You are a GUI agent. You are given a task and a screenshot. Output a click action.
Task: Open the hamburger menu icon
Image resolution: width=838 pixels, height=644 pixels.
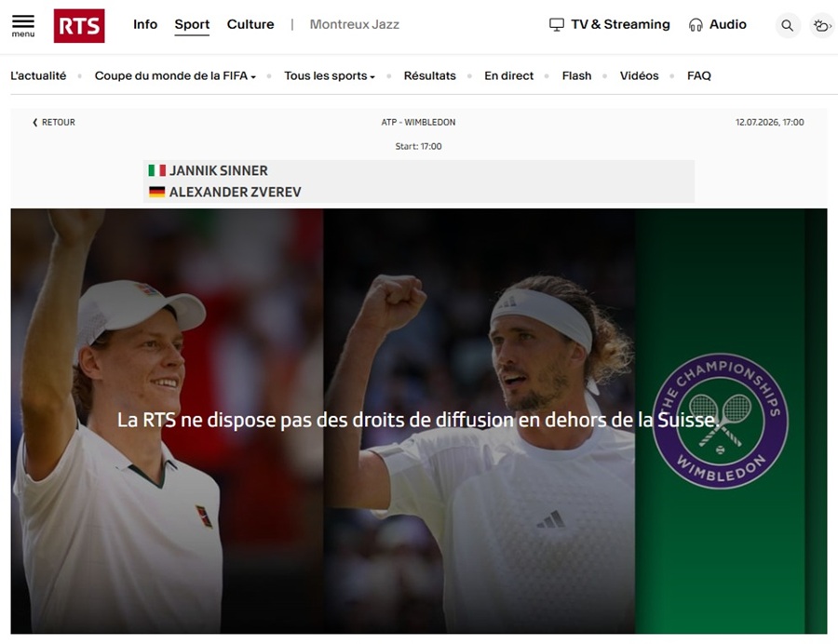coord(23,26)
